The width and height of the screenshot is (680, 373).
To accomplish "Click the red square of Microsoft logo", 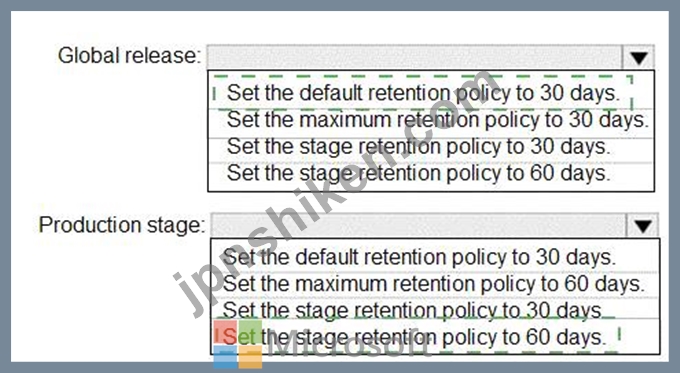I will pyautogui.click(x=225, y=331).
